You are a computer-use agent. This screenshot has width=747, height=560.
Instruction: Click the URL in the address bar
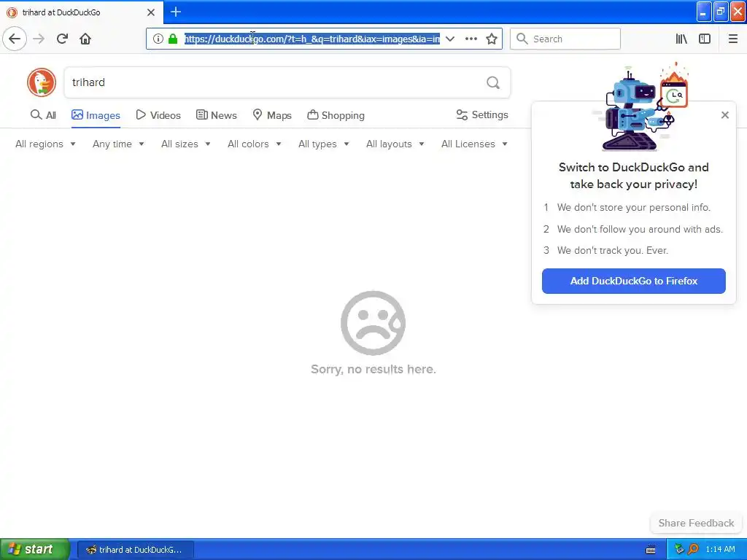(x=312, y=39)
